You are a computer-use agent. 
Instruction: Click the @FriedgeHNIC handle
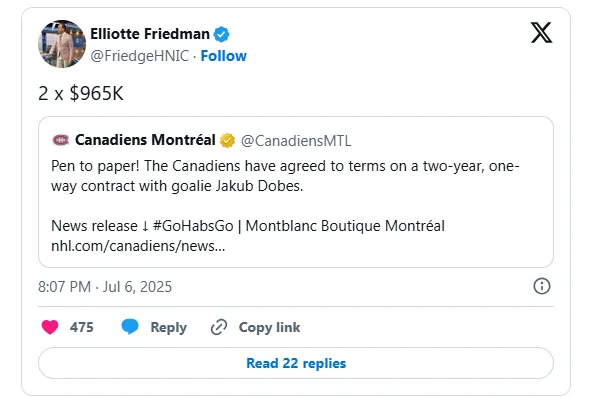(140, 56)
